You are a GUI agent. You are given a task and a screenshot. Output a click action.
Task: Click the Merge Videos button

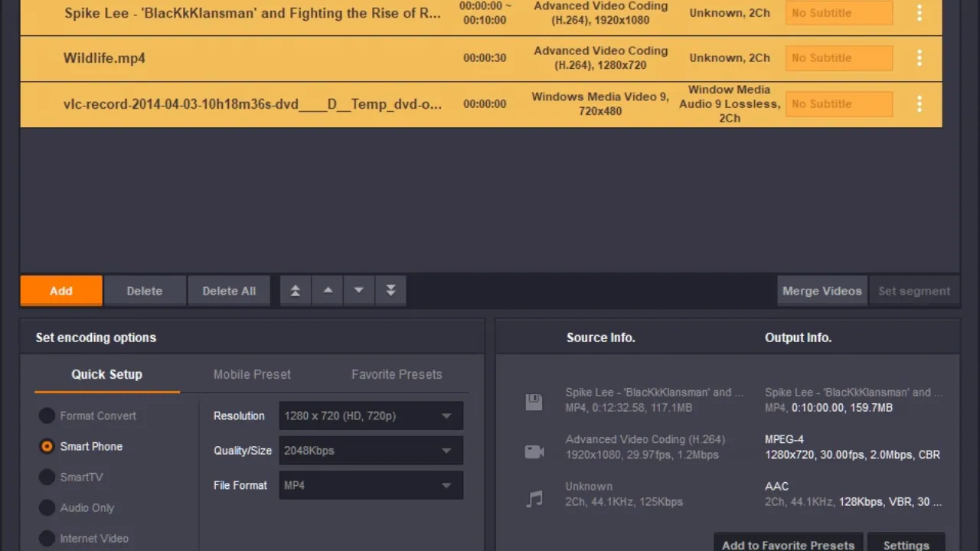pos(822,291)
